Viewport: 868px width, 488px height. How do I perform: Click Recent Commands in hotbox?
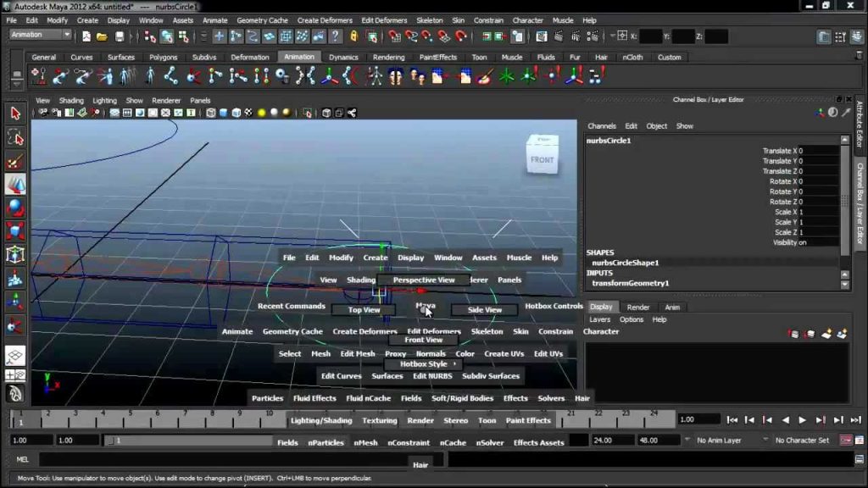coord(292,306)
